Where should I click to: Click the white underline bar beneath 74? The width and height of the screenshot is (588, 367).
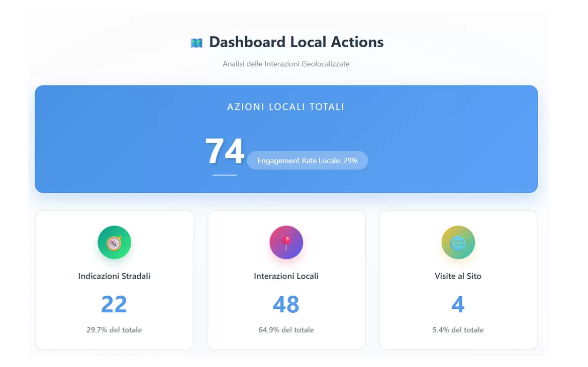point(225,175)
